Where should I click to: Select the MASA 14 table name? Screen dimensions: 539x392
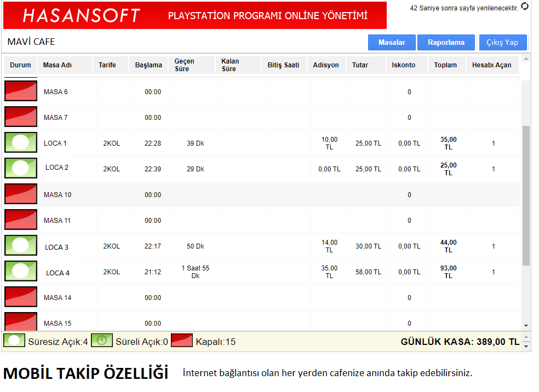pos(58,297)
